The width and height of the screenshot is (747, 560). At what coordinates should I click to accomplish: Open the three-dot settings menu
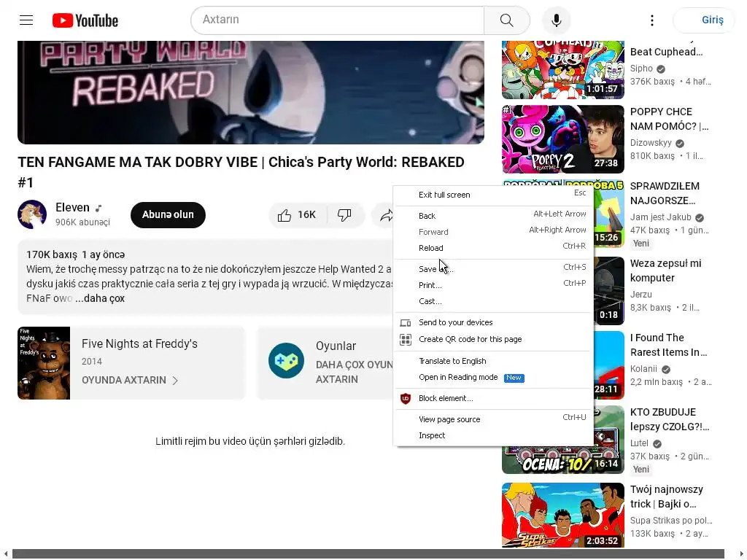click(651, 20)
